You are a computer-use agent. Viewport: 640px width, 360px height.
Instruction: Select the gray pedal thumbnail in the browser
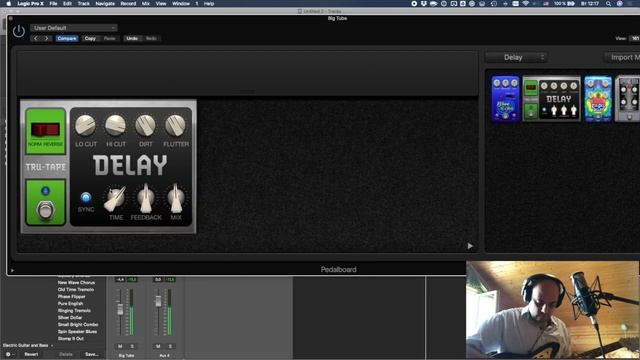coord(628,98)
